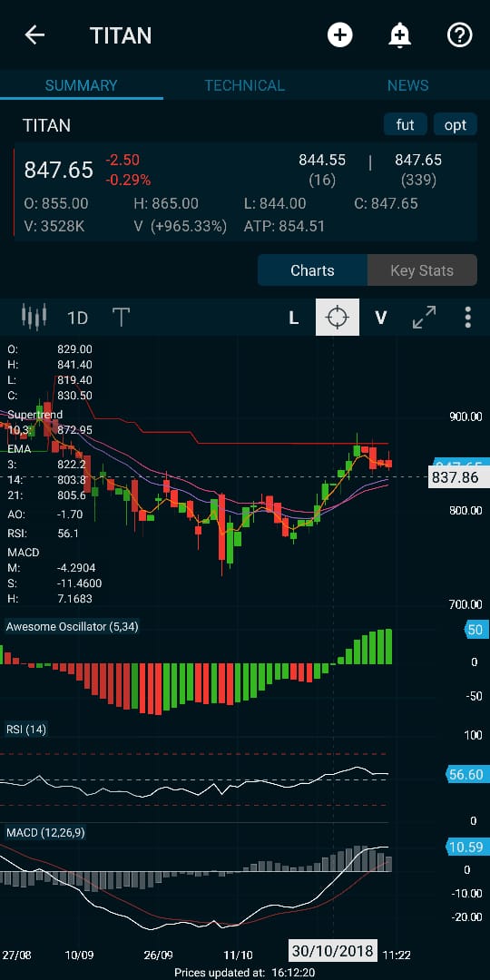Open chart options three-dot menu
This screenshot has width=490, height=980.
pos(467,318)
